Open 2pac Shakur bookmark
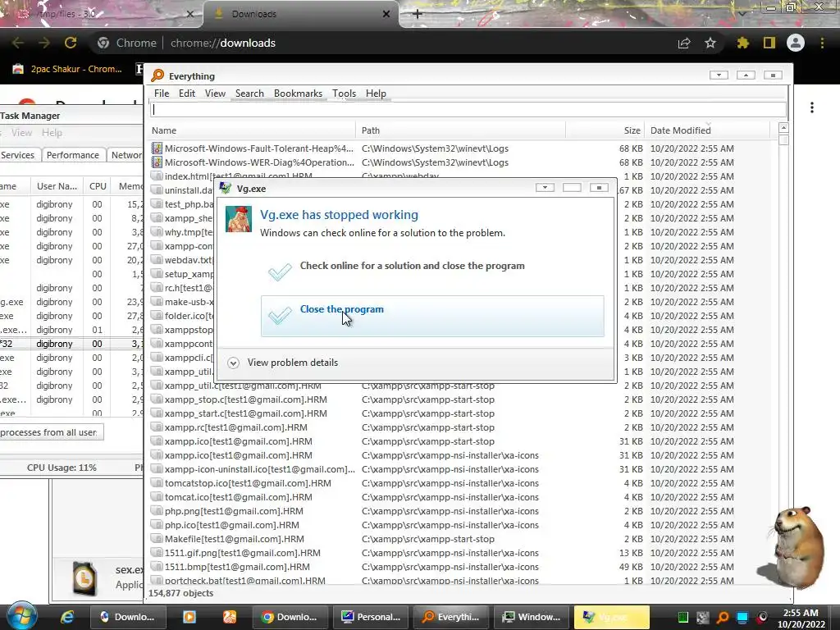 point(67,69)
